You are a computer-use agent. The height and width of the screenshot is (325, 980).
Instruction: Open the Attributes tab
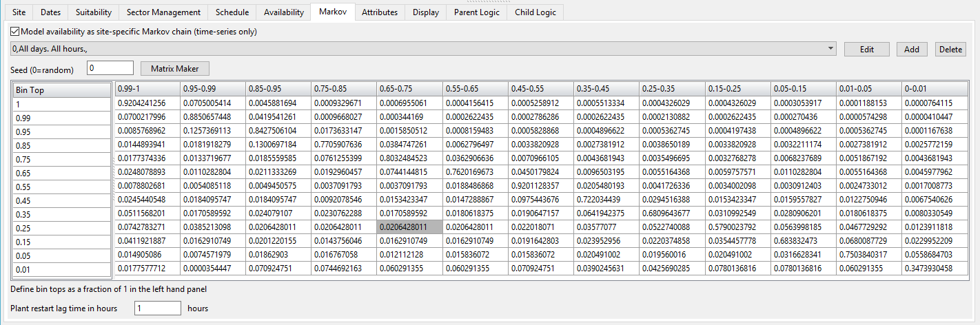(379, 12)
